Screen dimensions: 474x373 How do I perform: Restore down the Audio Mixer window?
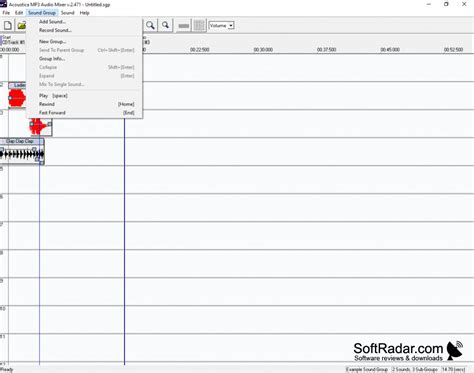(x=446, y=4)
